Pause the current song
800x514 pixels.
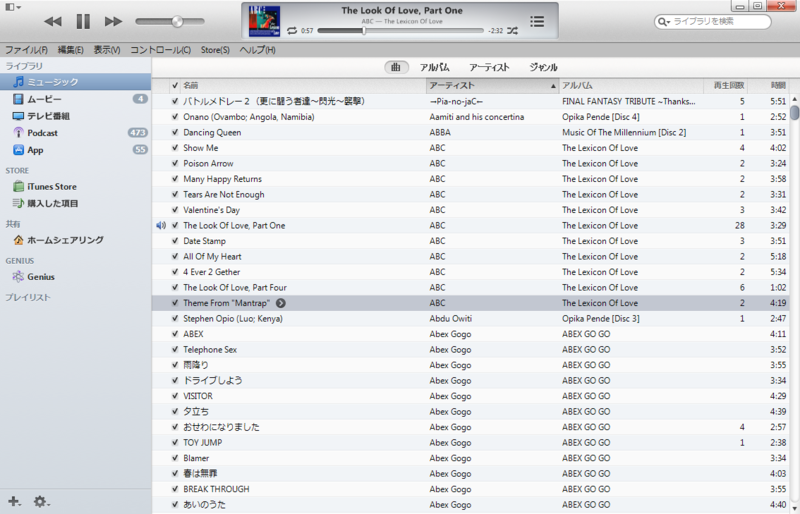(x=83, y=21)
